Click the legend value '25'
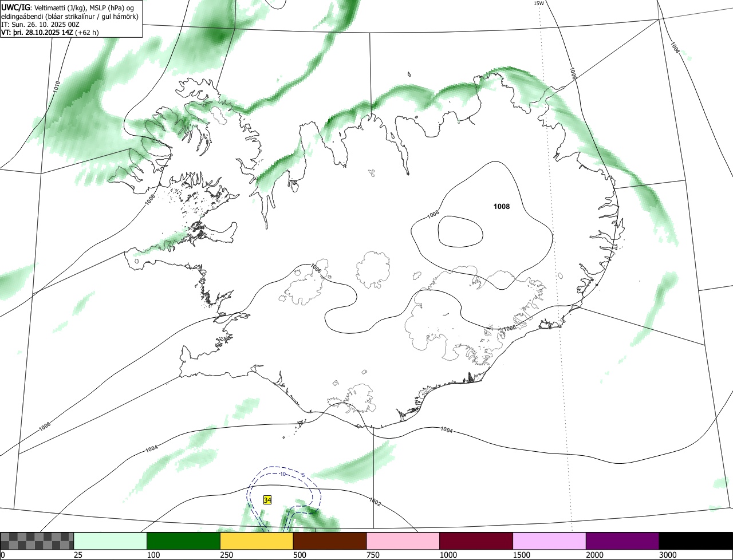 (77, 555)
